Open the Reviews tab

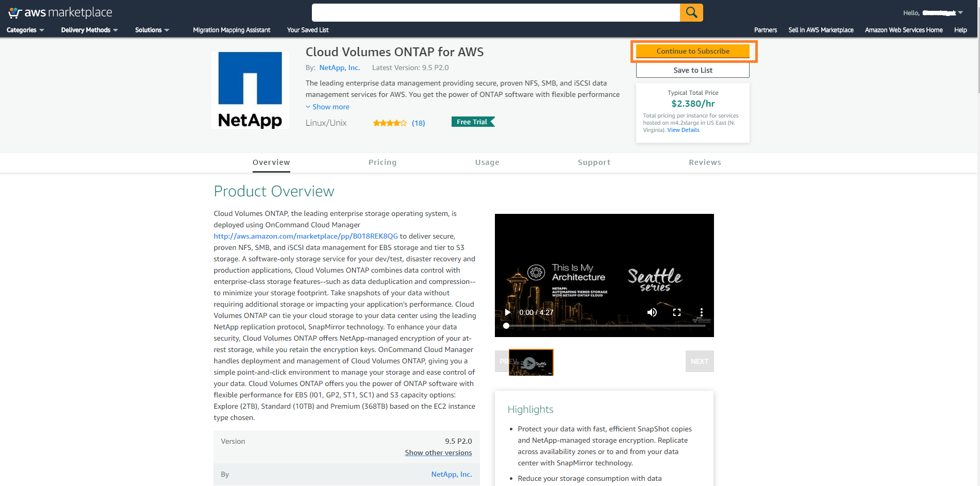tap(704, 162)
